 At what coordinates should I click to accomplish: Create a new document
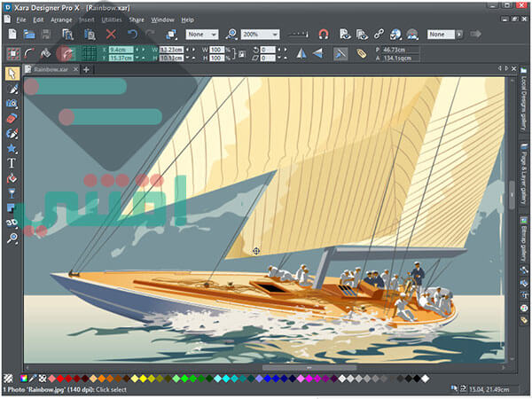(12, 34)
